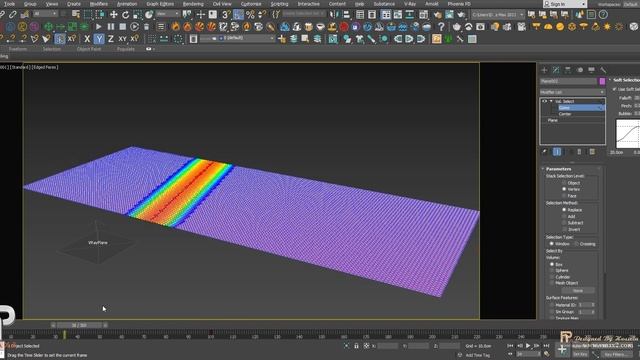Click the question mark help icon in toolbar
640x360 pixels.
pos(441,27)
